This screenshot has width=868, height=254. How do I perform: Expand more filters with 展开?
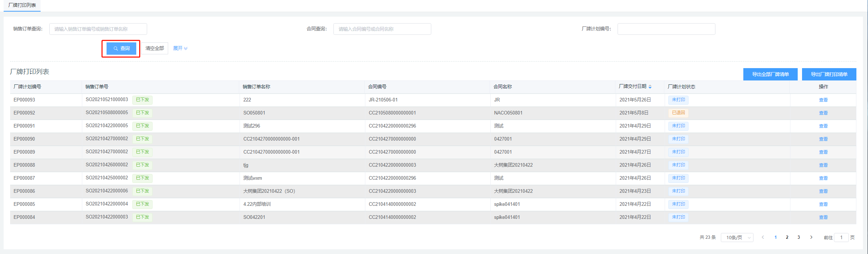point(180,49)
